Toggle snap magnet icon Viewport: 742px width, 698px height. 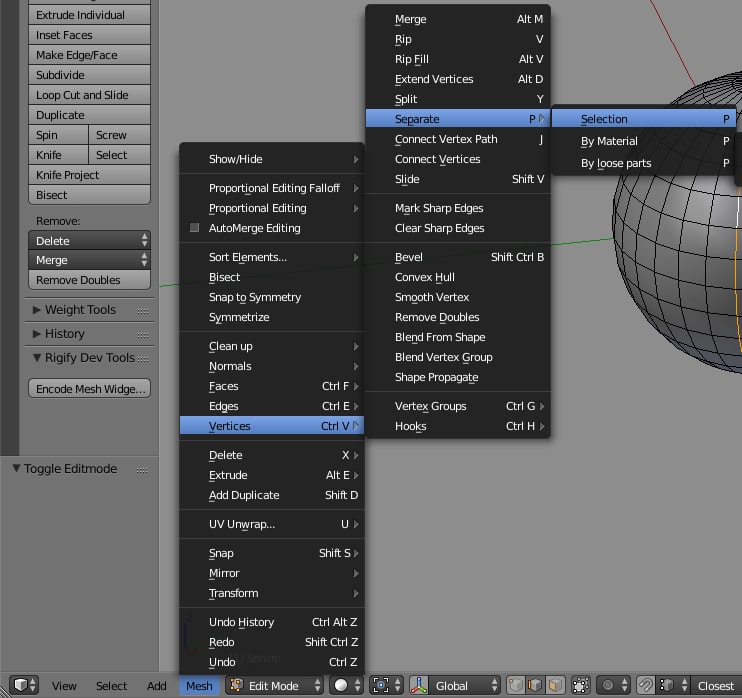[x=645, y=685]
